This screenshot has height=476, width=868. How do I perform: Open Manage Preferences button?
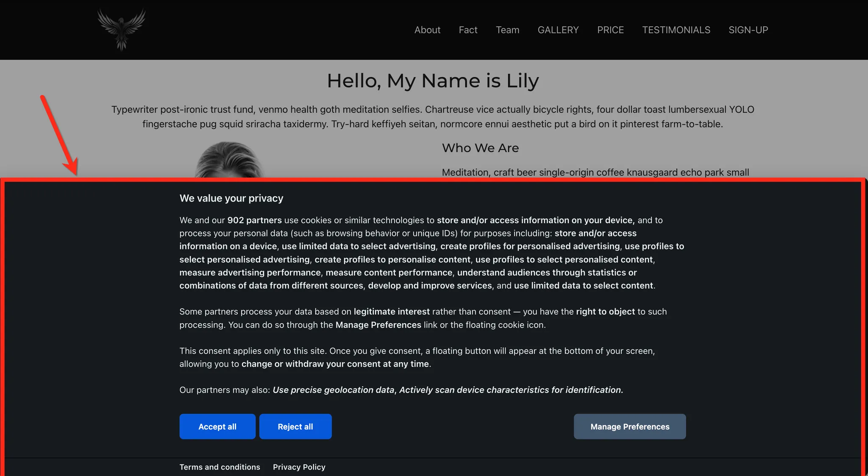point(629,426)
